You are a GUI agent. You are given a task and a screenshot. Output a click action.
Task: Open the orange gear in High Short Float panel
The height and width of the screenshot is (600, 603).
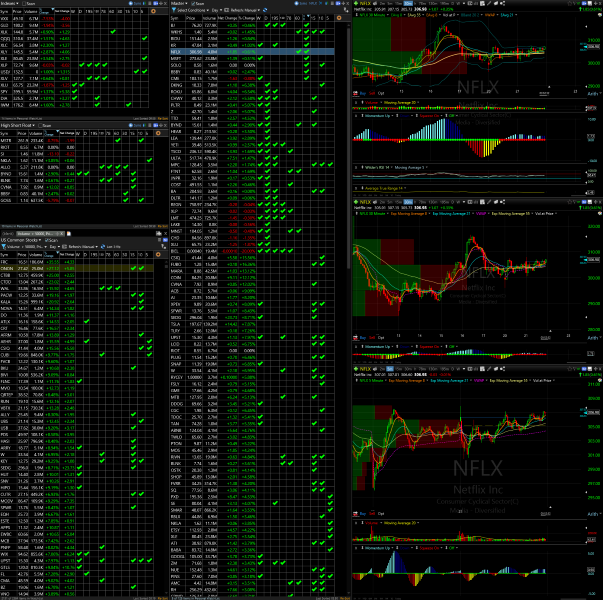[158, 133]
